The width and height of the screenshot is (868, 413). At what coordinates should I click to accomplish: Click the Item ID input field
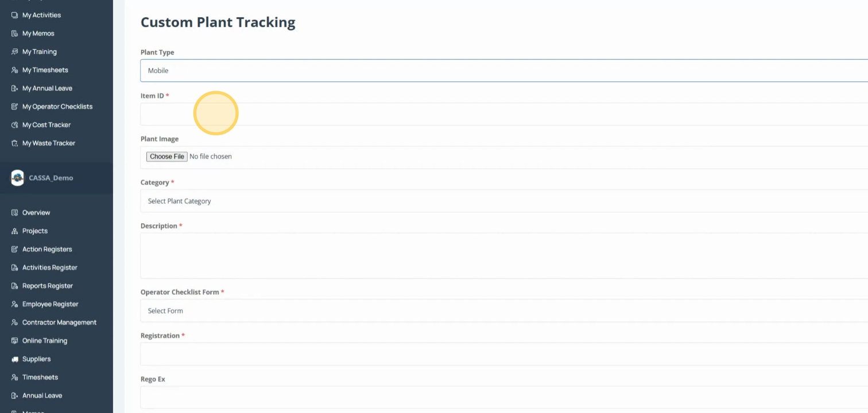point(504,114)
